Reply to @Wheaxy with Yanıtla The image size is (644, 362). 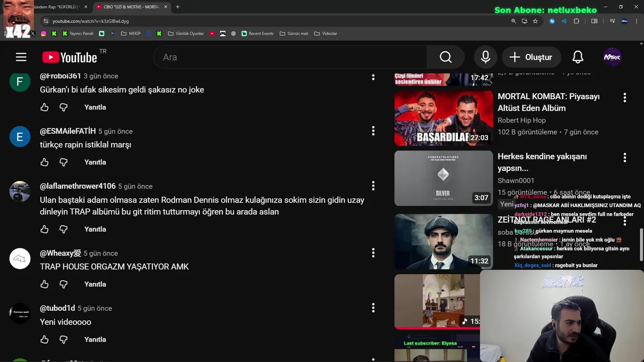(95, 284)
